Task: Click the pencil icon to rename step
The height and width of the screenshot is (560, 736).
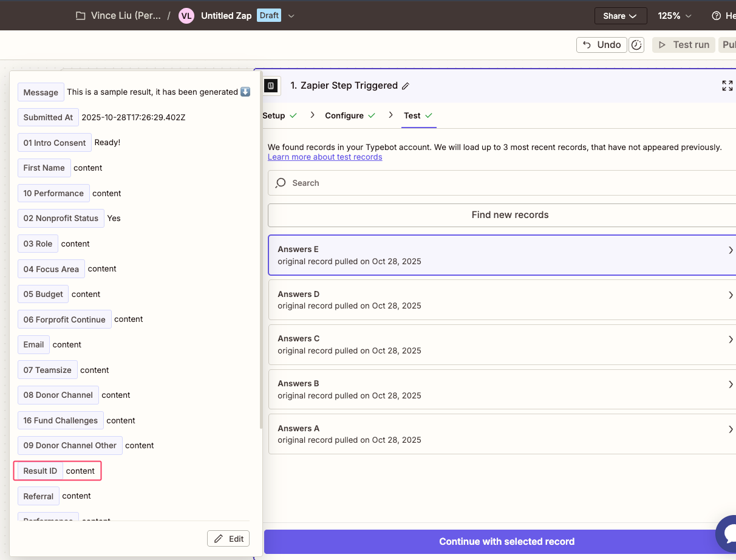Action: click(406, 86)
